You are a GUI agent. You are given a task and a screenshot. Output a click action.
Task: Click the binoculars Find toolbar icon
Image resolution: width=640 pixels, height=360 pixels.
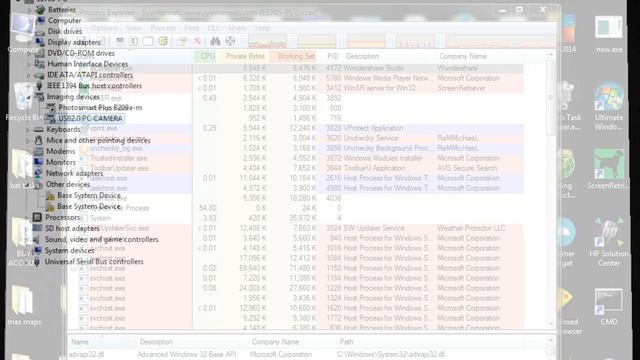(215, 41)
